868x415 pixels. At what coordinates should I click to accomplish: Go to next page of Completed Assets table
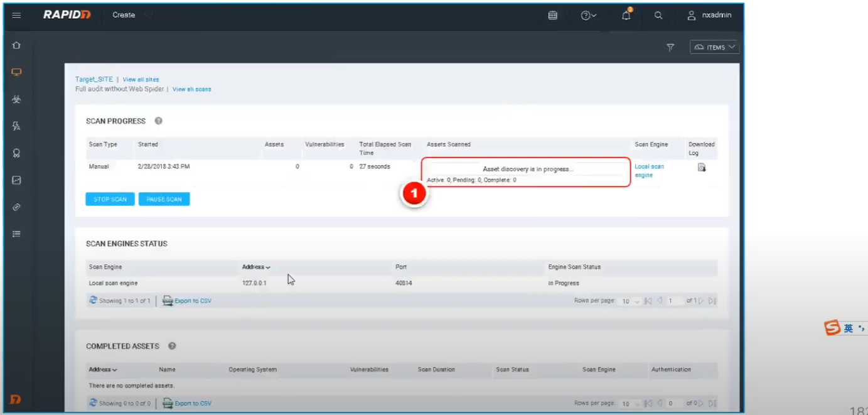702,404
